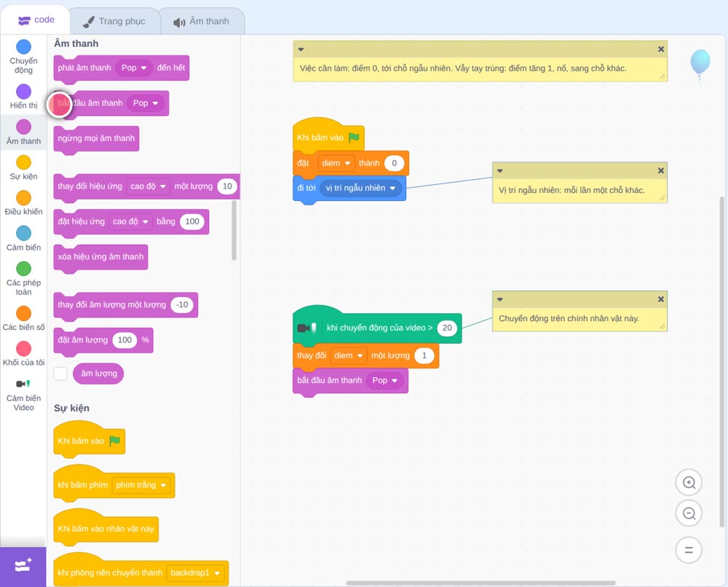
Task: Collapse the 'Việc cần làm' comment
Action: pos(301,49)
